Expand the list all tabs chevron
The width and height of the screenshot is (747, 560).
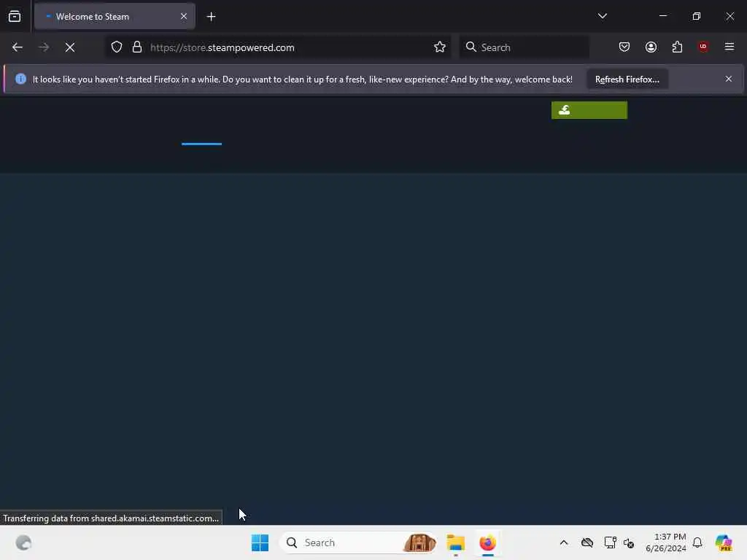pos(602,16)
